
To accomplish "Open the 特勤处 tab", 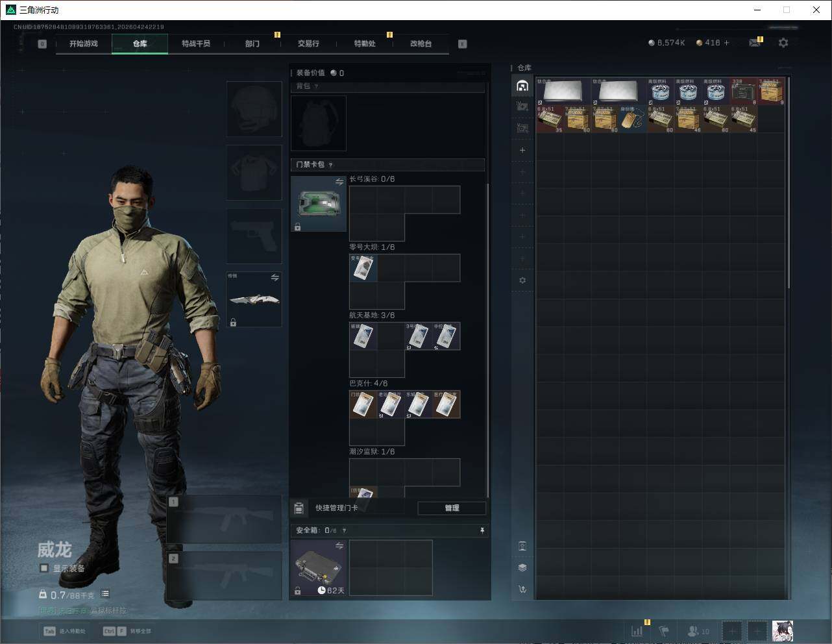I will pos(365,43).
